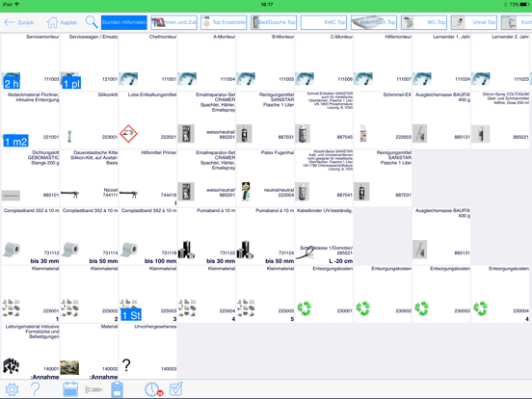The width and height of the screenshot is (532, 399).
Task: Switch to the WC-Top tab
Action: point(424,22)
